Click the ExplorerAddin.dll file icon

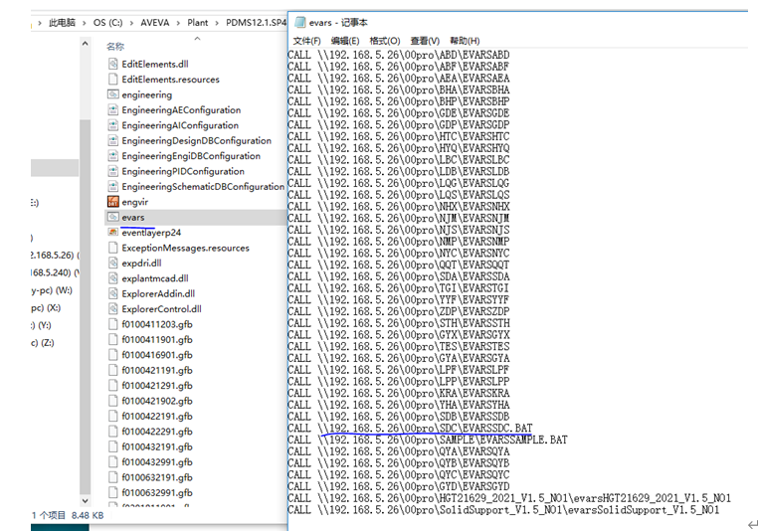113,293
